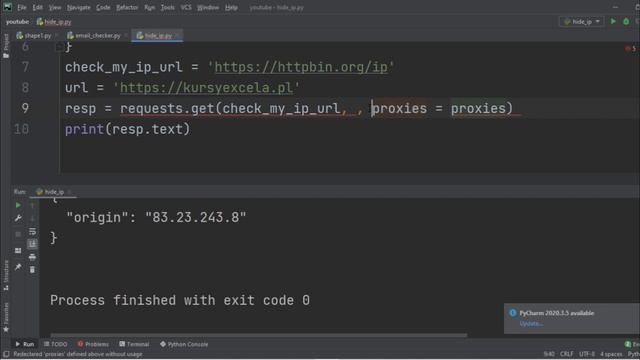The width and height of the screenshot is (640, 360).
Task: Click line ending CRLF in status bar
Action: coord(567,354)
